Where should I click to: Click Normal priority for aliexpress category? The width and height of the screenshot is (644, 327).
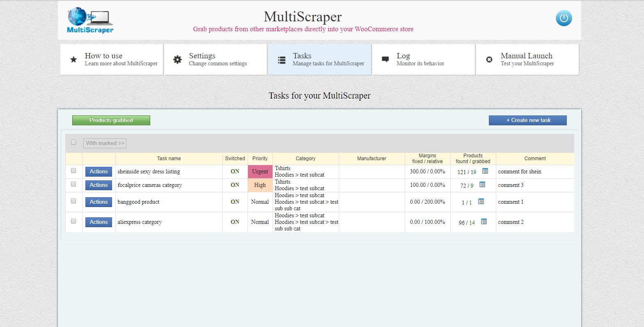coord(260,222)
